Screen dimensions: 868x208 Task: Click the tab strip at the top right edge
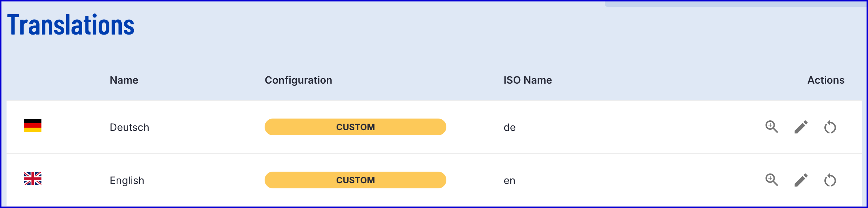[x=736, y=4]
